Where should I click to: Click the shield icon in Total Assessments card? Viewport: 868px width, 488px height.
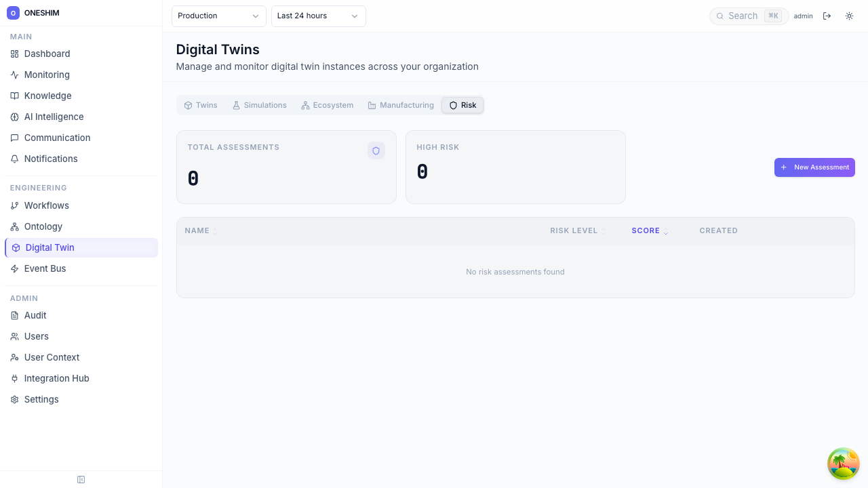pyautogui.click(x=376, y=150)
